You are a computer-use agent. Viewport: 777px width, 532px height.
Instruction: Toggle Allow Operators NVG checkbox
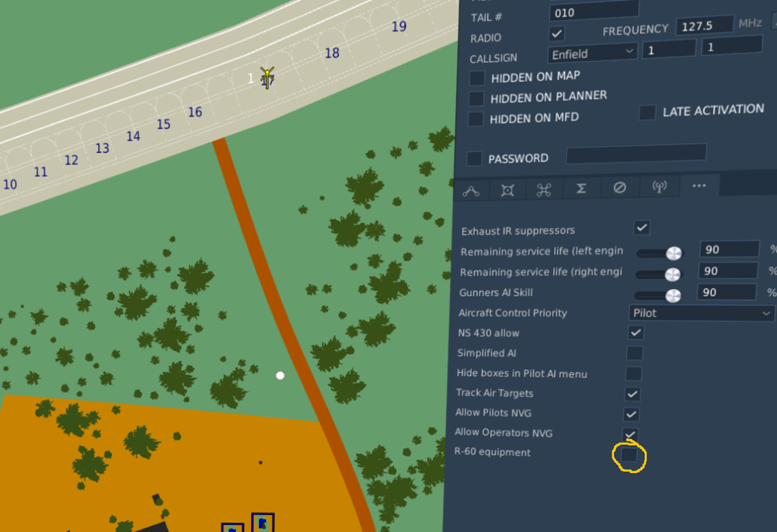click(x=630, y=434)
